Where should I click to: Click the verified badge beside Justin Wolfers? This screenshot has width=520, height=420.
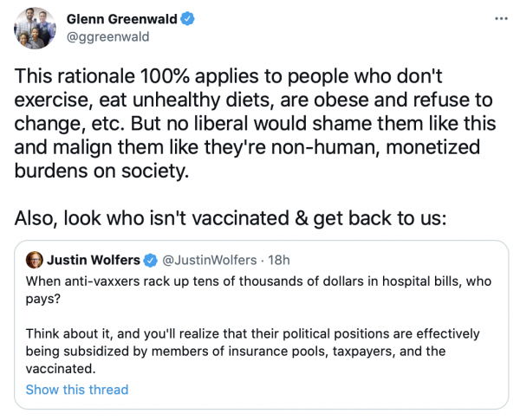[x=149, y=259]
